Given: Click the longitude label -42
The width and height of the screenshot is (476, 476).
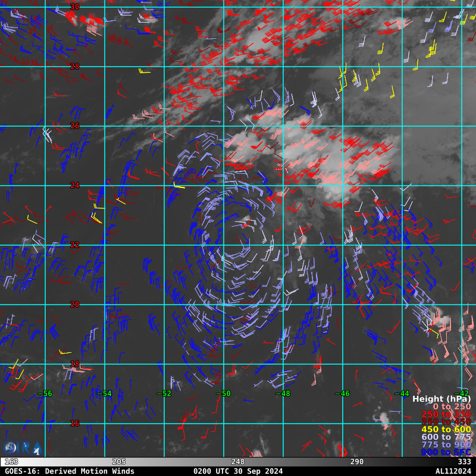Looking at the screenshot, I should pyautogui.click(x=462, y=393).
